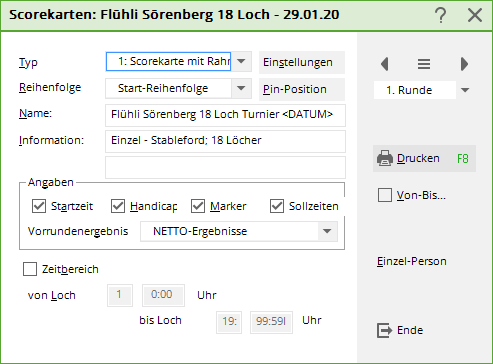493x364 pixels.
Task: Go to next round with right arrow
Action: 464,64
